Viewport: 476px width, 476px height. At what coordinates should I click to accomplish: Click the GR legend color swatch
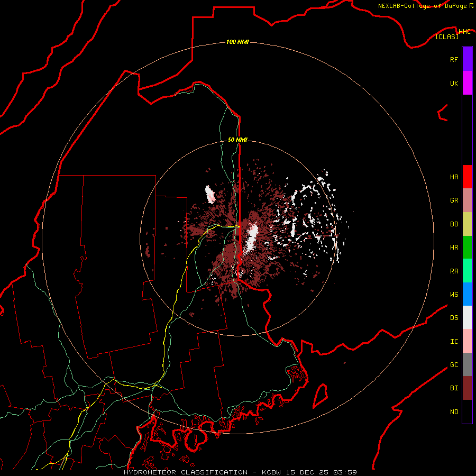[467, 200]
